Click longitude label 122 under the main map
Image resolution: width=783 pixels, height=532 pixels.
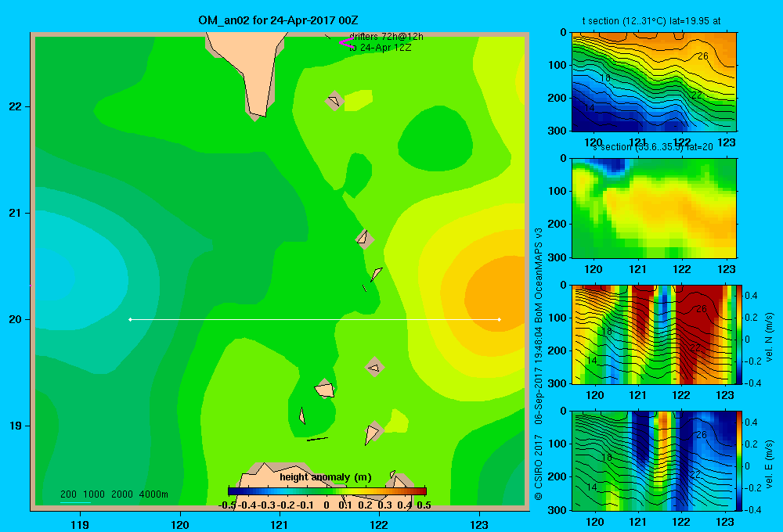coord(379,524)
